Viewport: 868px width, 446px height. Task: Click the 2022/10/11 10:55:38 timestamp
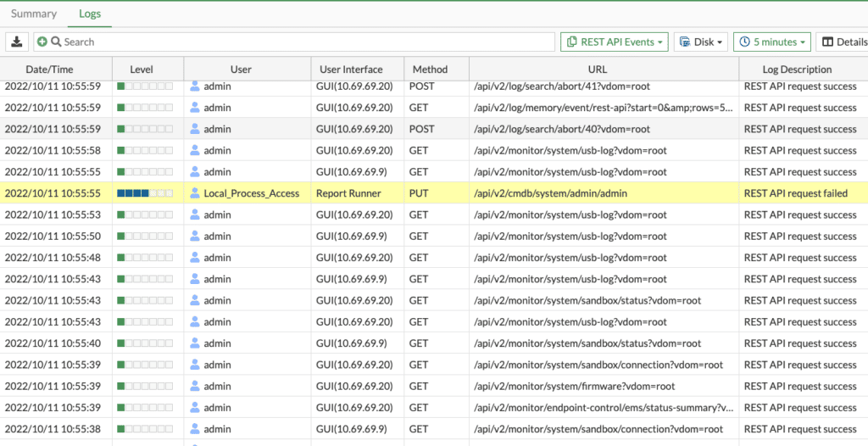[53, 429]
